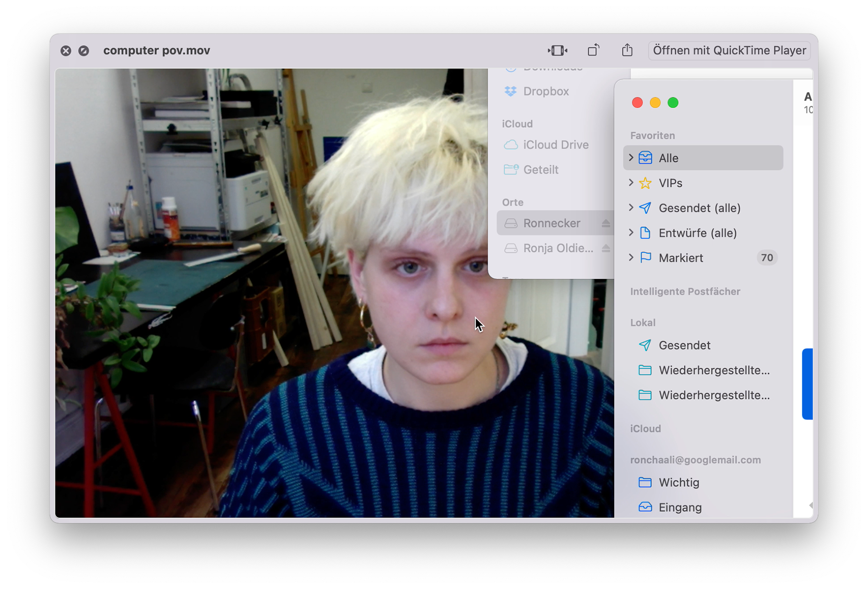Click the Eingang inbox tray icon
The width and height of the screenshot is (868, 589).
click(x=646, y=507)
